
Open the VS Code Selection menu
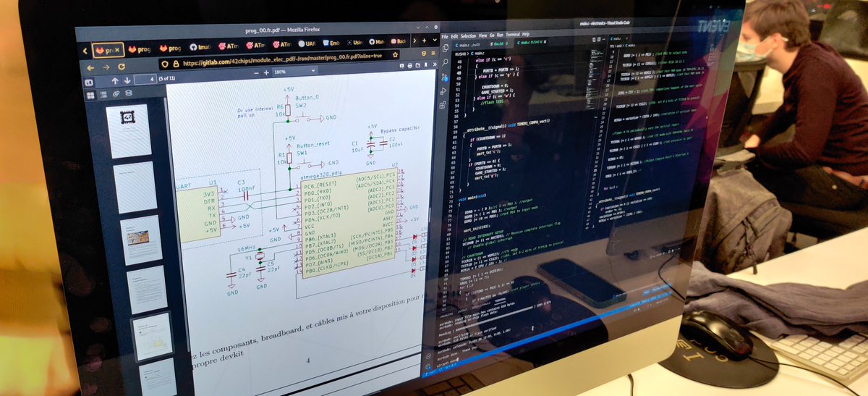pos(468,36)
